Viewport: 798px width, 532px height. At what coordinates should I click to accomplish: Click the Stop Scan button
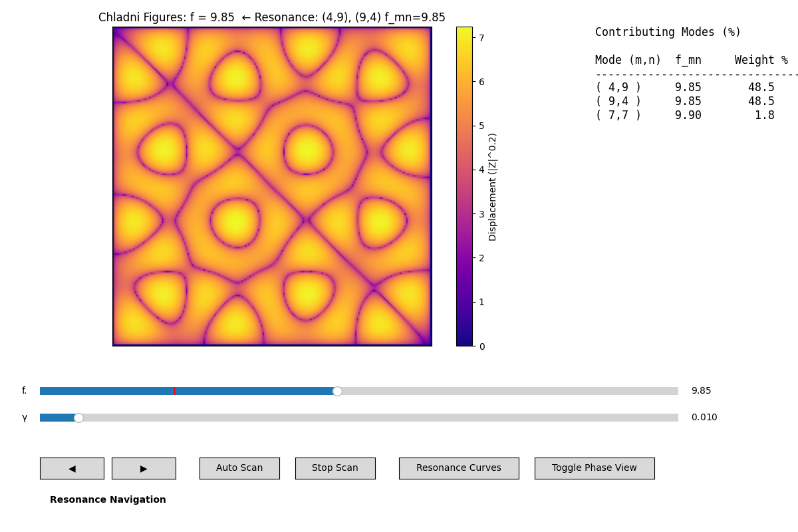click(x=335, y=468)
